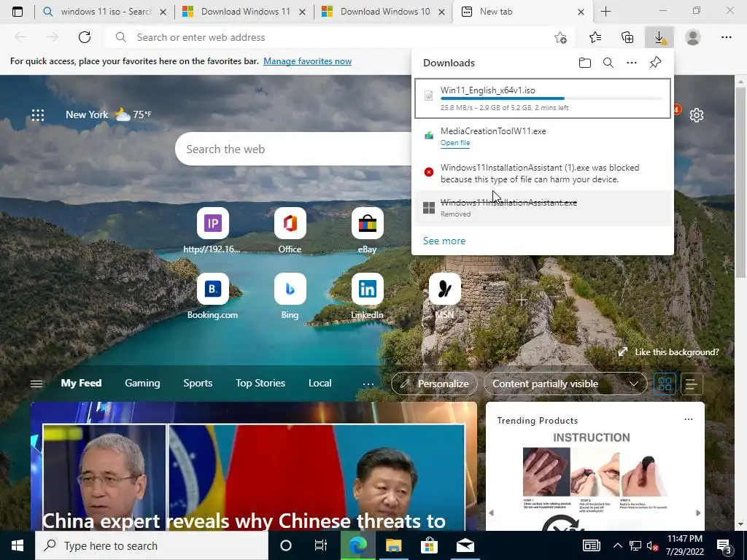Open Windows Start menu

pyautogui.click(x=18, y=545)
